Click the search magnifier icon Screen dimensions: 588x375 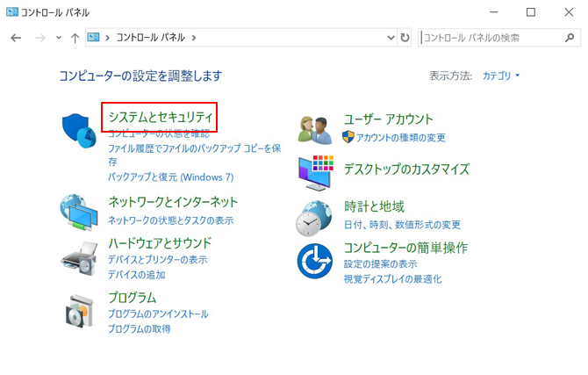[570, 38]
